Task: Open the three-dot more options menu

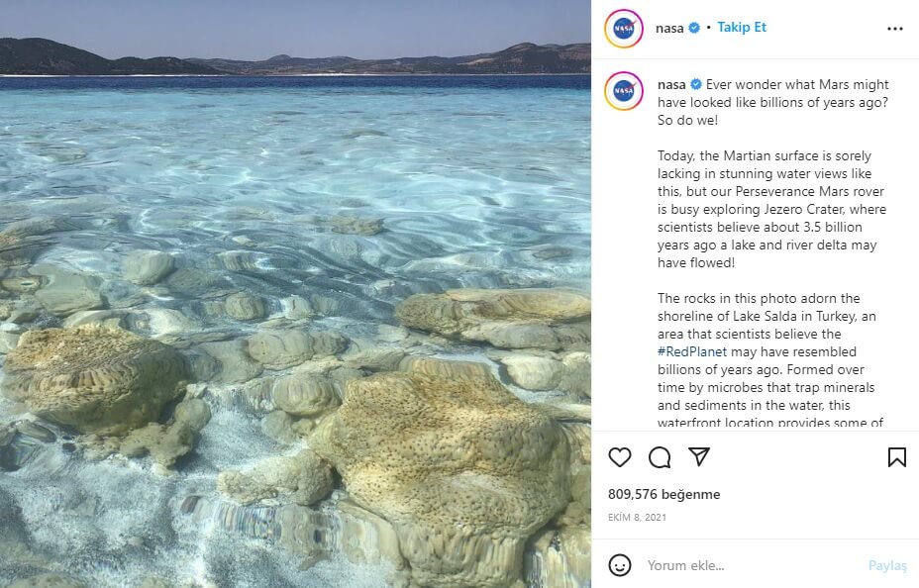Action: [895, 29]
